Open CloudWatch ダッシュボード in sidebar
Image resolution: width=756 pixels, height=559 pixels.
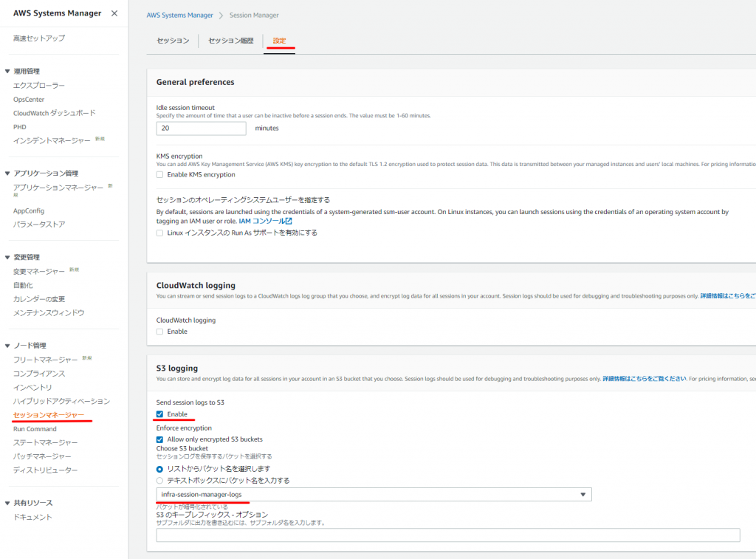55,113
